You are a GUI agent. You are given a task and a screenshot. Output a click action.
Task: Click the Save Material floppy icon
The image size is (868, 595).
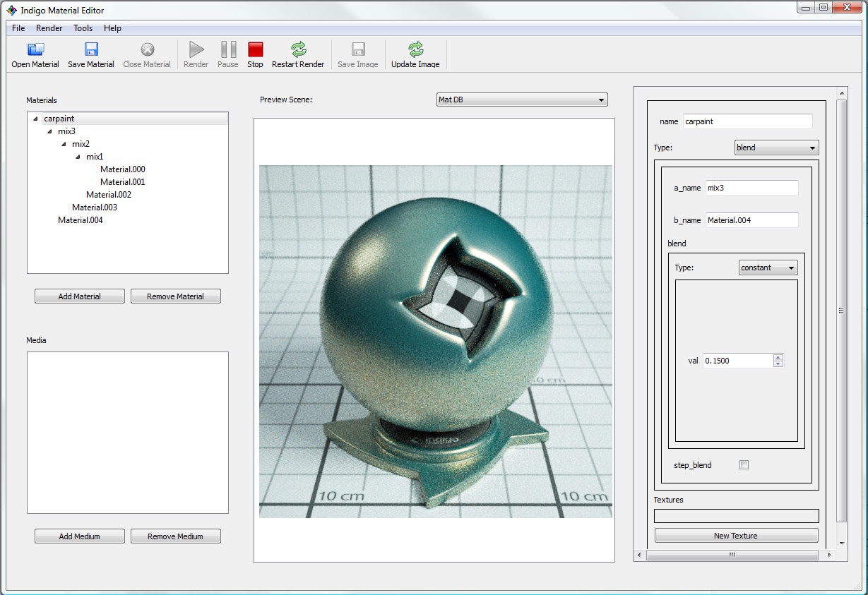tap(91, 49)
